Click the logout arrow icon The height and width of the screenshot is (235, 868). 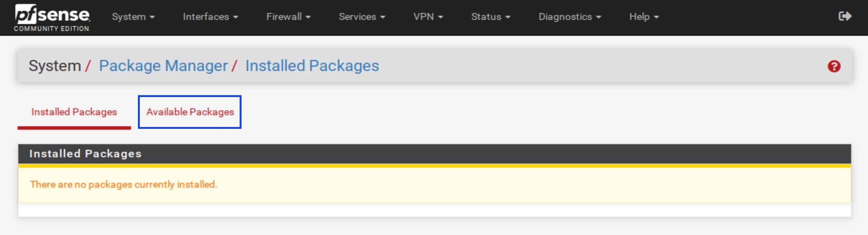coord(845,16)
